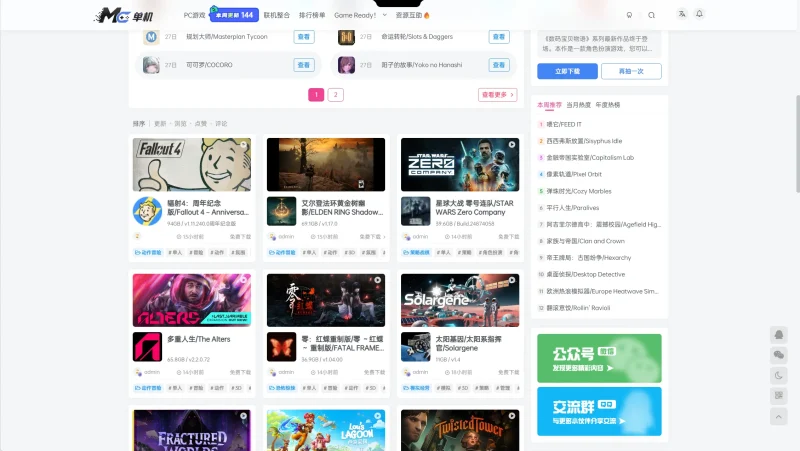The height and width of the screenshot is (451, 800).
Task: Click the 再抽一次 button
Action: (x=631, y=71)
